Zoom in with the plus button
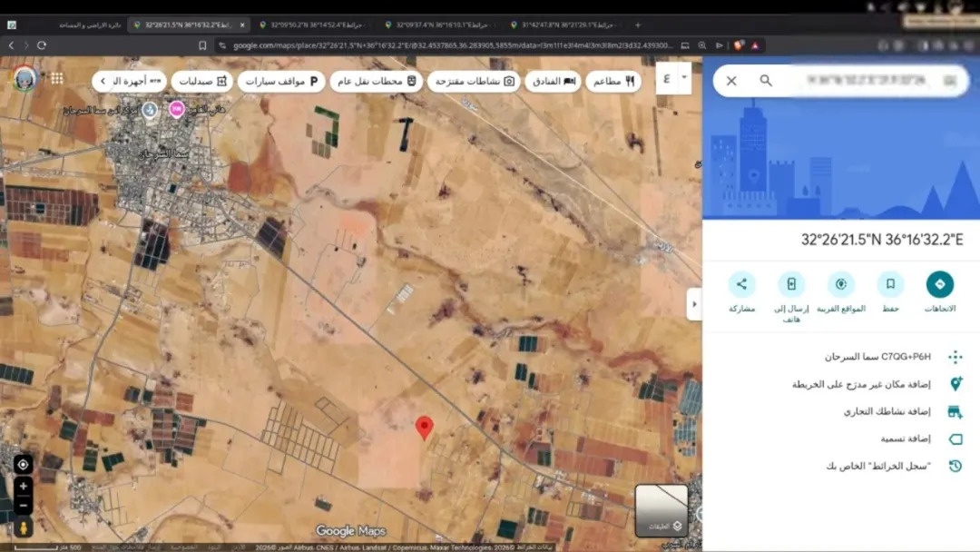The width and height of the screenshot is (980, 552). pos(23,486)
